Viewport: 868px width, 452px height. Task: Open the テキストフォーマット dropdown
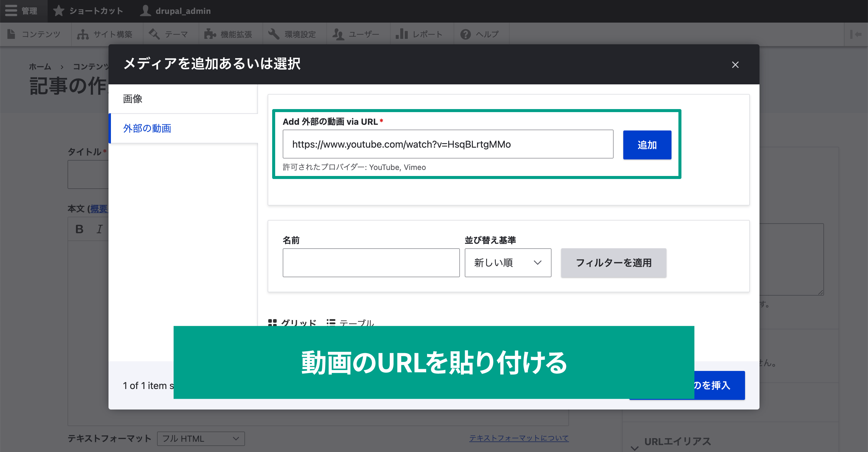(201, 438)
